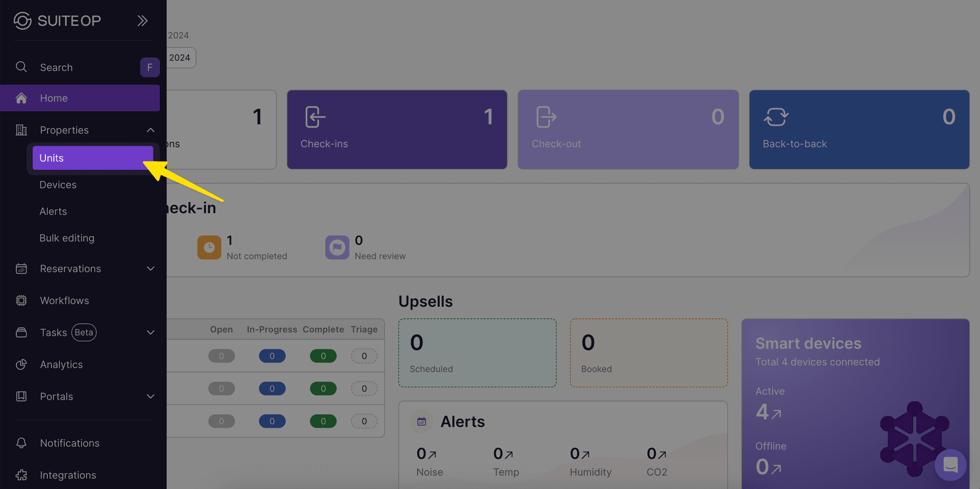The width and height of the screenshot is (980, 489).
Task: Open Analytics via its sidebar icon
Action: point(21,364)
